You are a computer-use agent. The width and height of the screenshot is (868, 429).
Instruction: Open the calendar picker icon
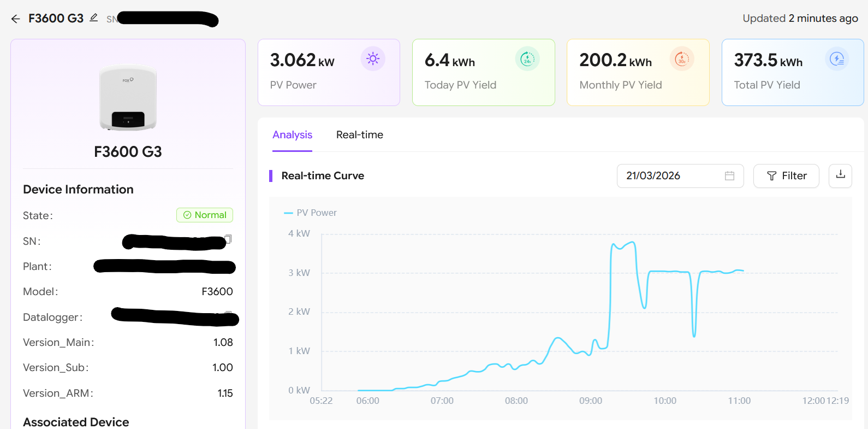(x=729, y=176)
